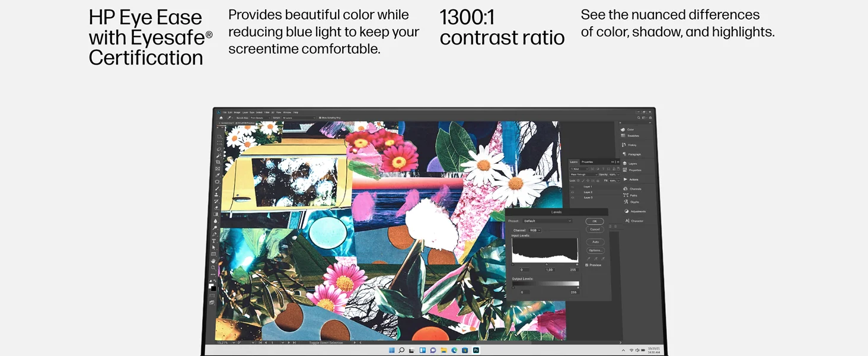Click OK in the Levels dialog
868x356 pixels.
click(595, 221)
